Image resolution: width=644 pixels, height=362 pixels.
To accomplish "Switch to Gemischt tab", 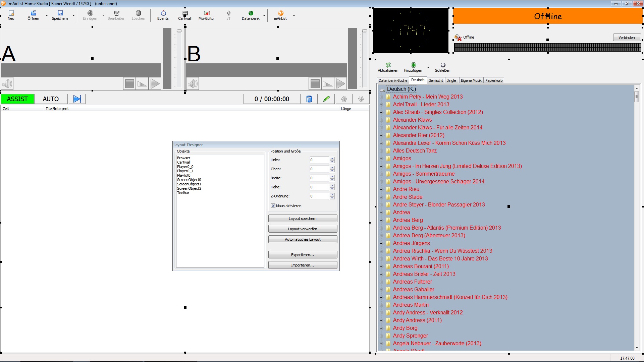I will coord(436,80).
